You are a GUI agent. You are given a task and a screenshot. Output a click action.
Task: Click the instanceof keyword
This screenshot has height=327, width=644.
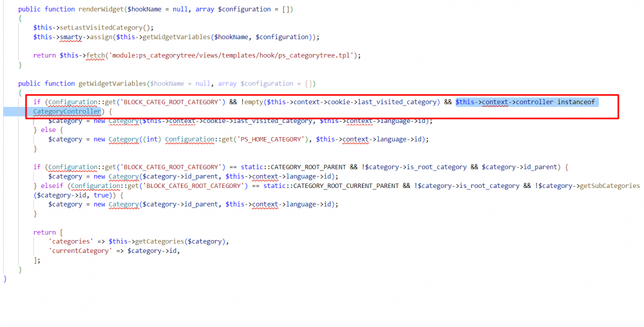coord(576,102)
